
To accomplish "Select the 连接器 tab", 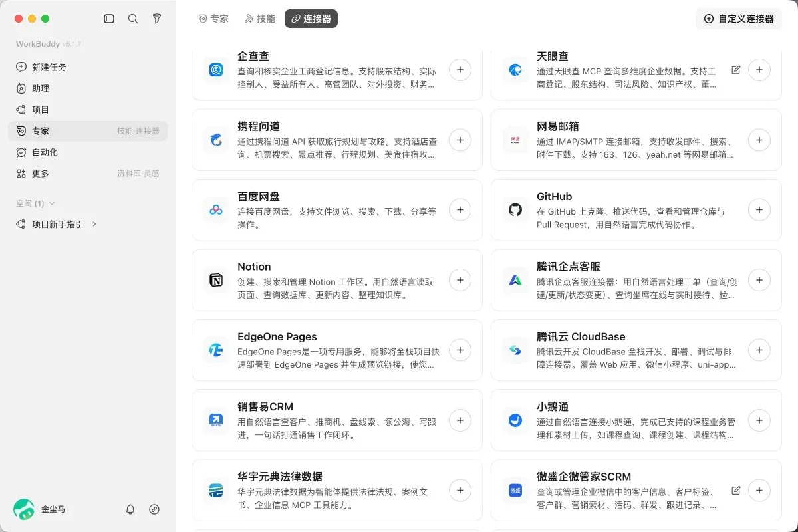I will 311,19.
